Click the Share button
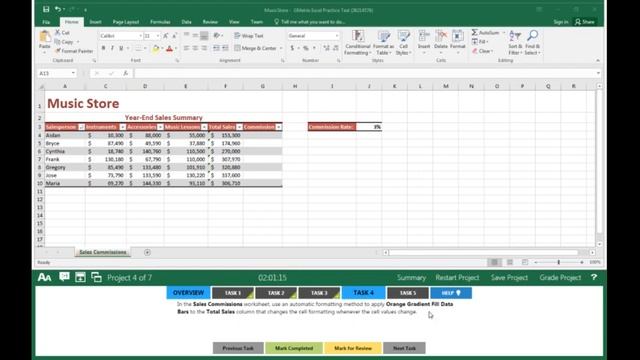The image size is (640, 360). (x=585, y=22)
